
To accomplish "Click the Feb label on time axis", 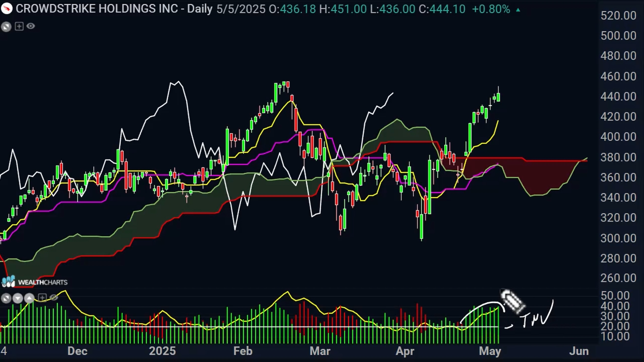I will (243, 351).
